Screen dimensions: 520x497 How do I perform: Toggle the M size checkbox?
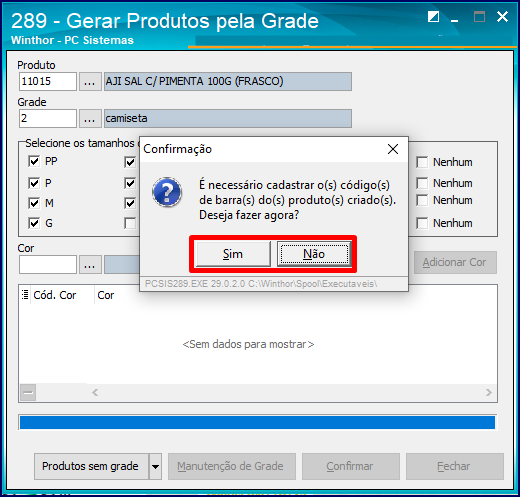(34, 203)
